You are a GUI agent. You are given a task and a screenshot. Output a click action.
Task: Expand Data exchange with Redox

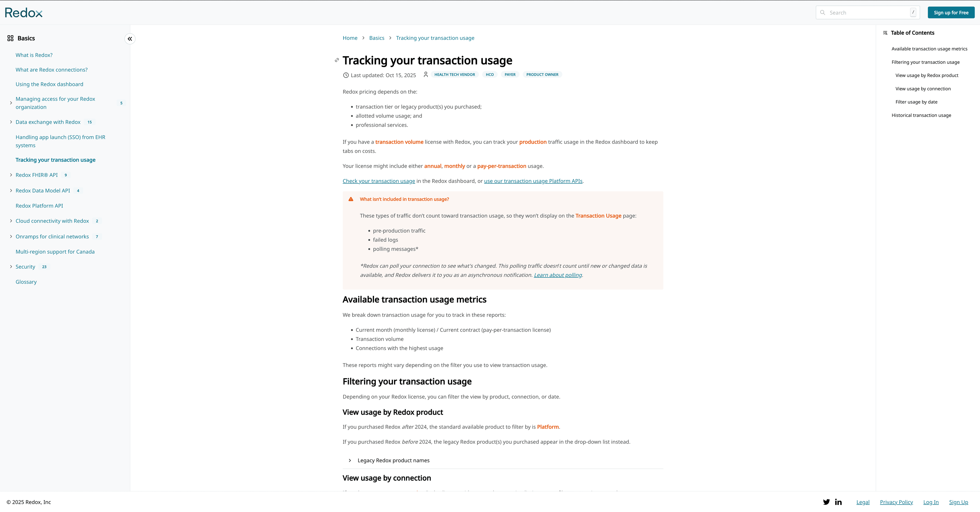(11, 122)
